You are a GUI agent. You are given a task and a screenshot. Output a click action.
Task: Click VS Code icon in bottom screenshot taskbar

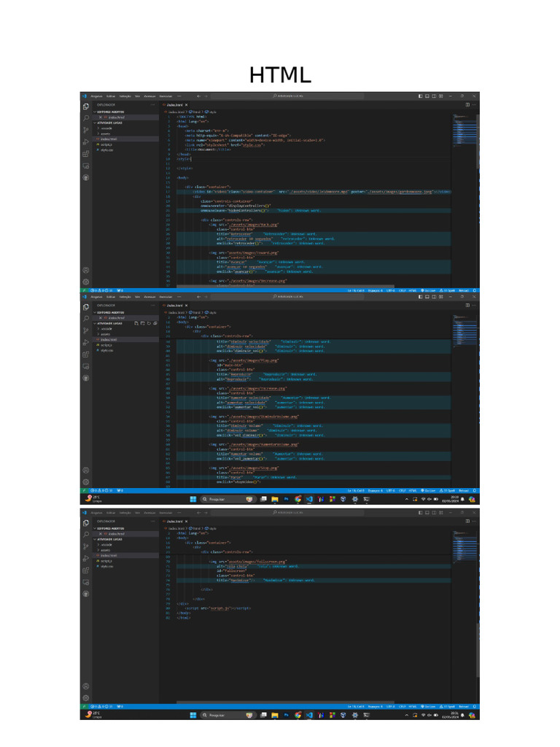[x=309, y=715]
